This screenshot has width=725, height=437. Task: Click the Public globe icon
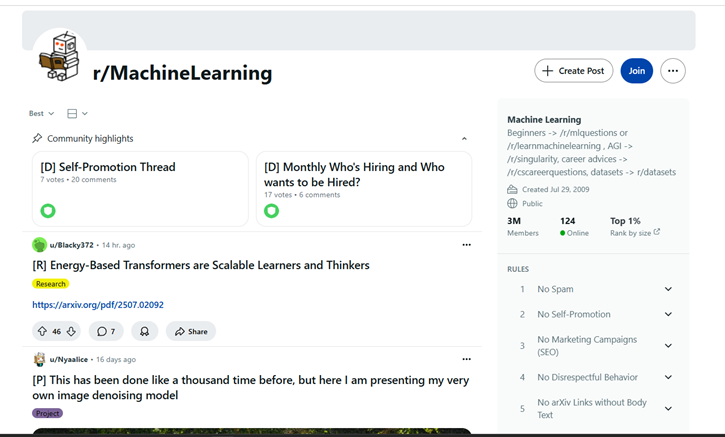512,203
